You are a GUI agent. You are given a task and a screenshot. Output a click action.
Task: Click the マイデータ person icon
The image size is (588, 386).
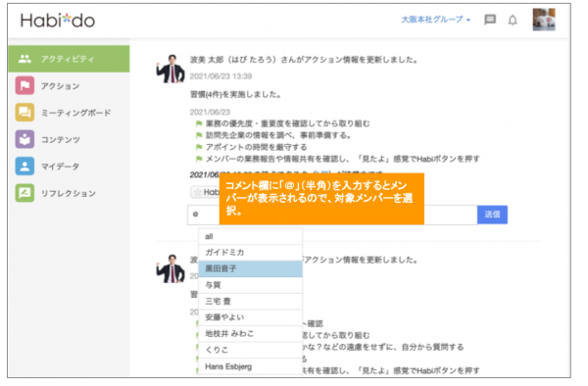coord(24,166)
